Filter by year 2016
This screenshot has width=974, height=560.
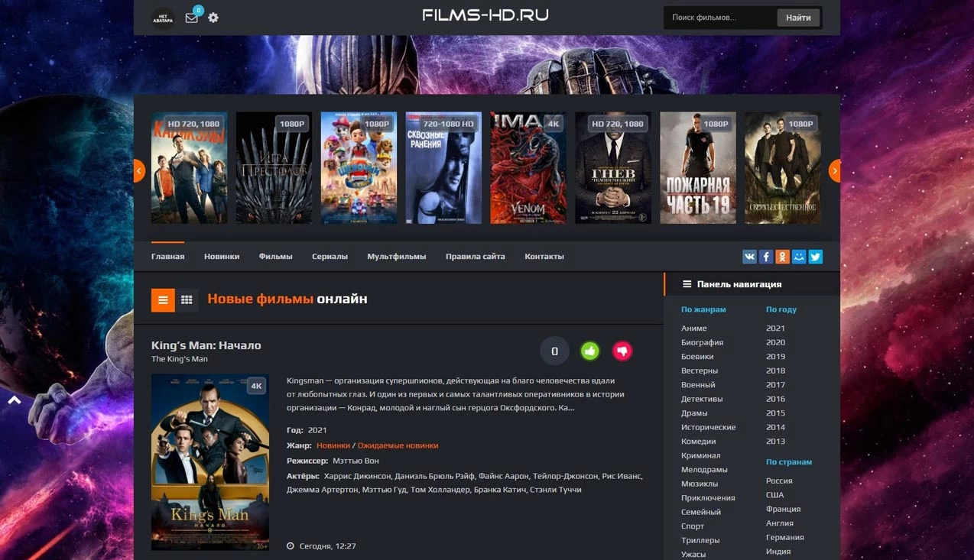(x=775, y=399)
